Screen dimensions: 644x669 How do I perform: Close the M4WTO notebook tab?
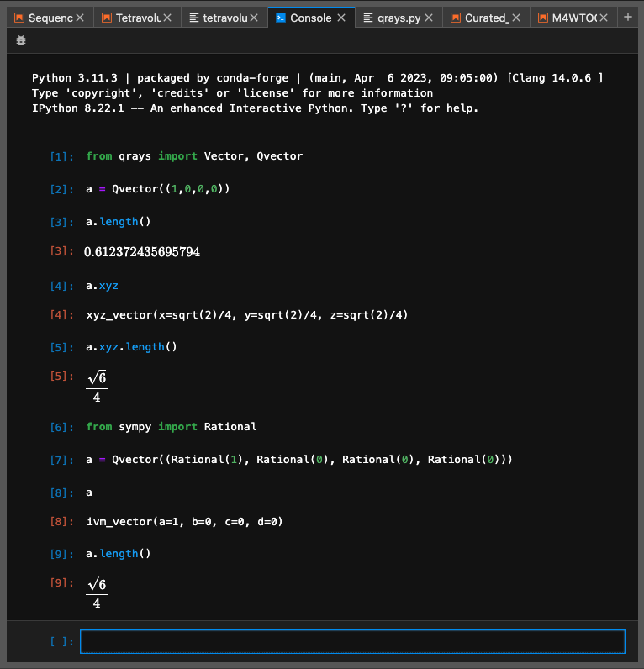[604, 18]
